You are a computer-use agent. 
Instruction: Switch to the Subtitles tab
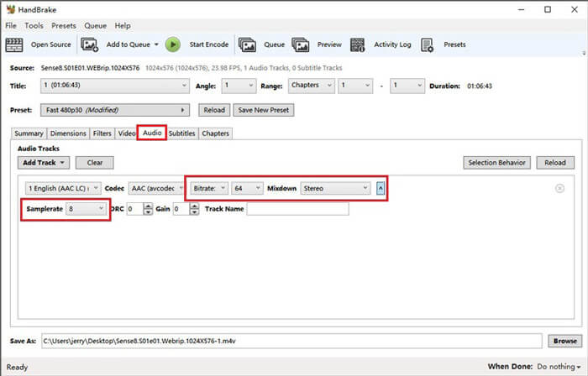click(182, 133)
